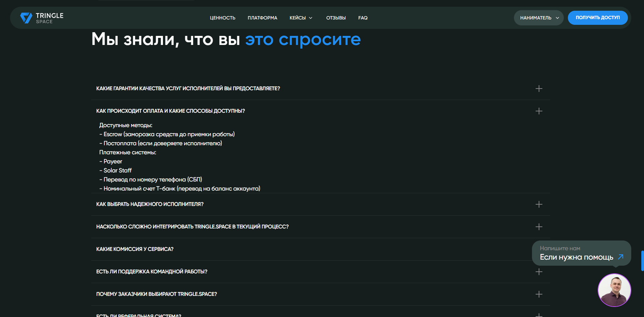Viewport: 644px width, 317px height.
Task: Click the НАСКОЛЬКО СЛОЖНО ИНТЕГРИРОВАТЬ question title
Action: click(193, 227)
